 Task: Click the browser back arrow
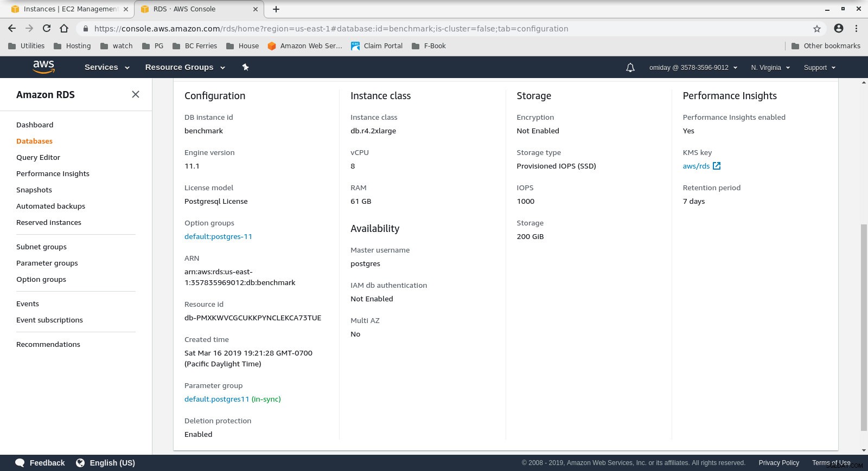pos(12,28)
